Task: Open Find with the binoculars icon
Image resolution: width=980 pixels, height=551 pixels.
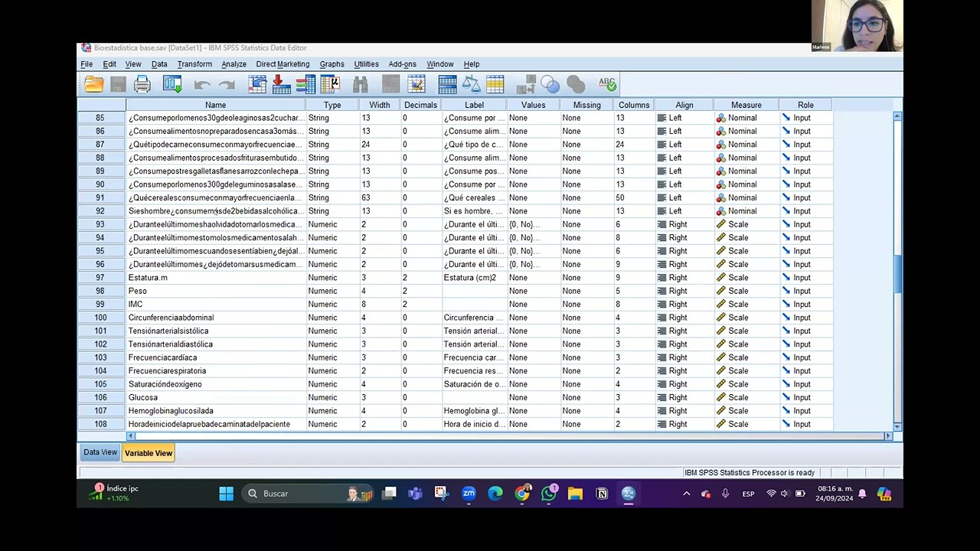Action: 361,84
